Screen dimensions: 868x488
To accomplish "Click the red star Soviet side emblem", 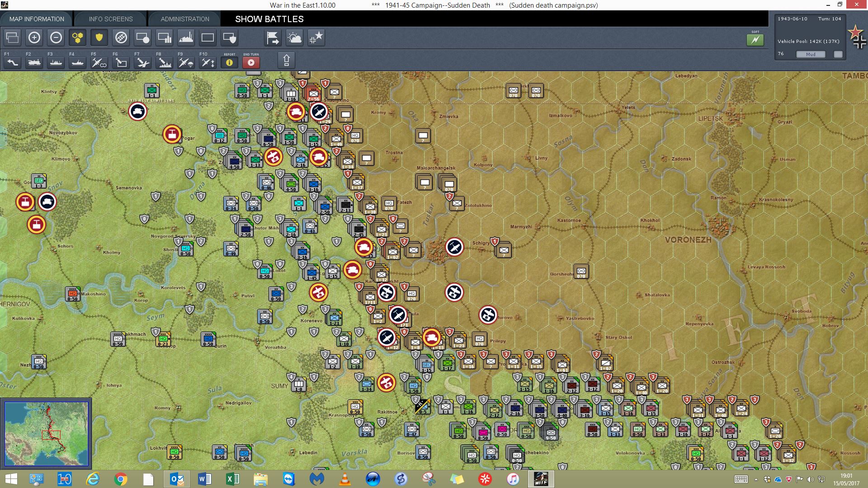I will pos(855,32).
